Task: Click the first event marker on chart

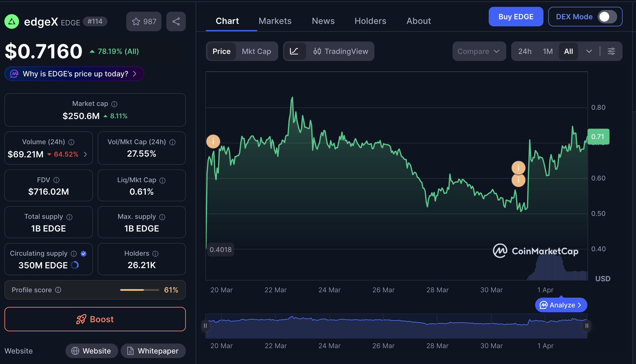Action: [213, 142]
